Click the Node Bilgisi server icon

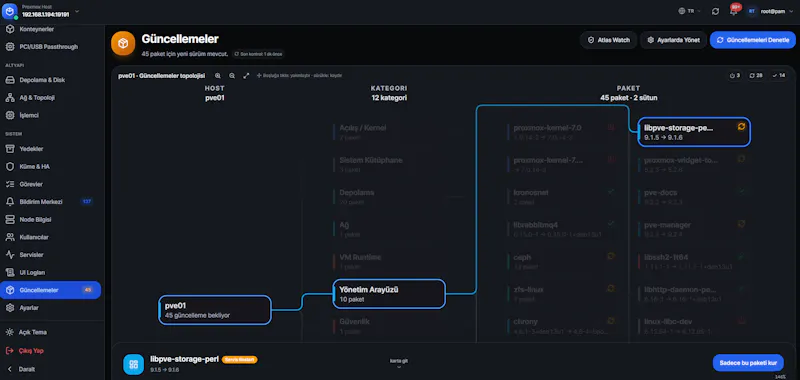tap(10, 219)
